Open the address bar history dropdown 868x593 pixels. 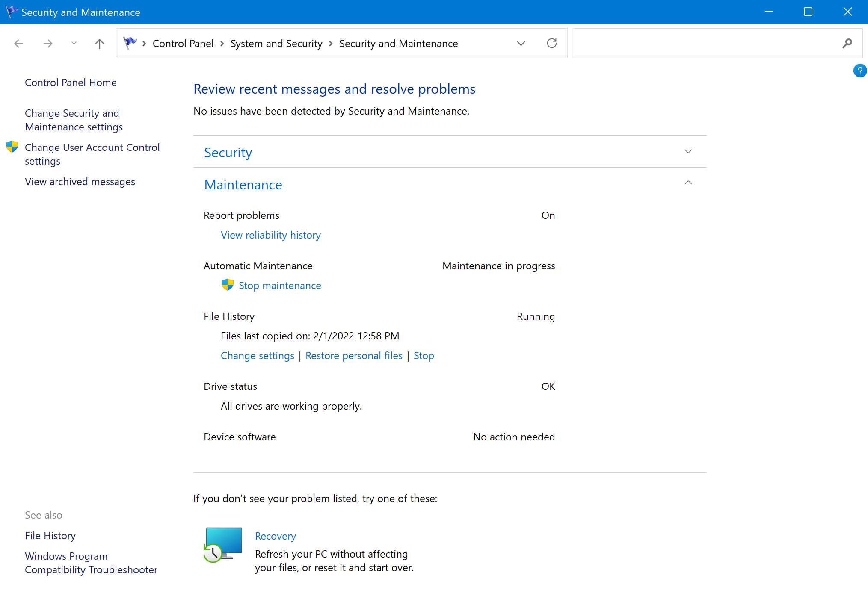click(521, 43)
